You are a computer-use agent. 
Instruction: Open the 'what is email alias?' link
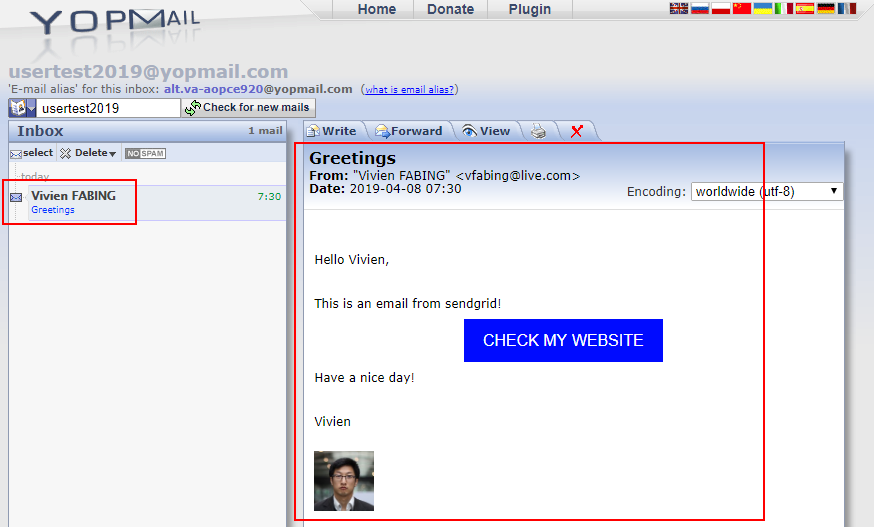point(409,89)
